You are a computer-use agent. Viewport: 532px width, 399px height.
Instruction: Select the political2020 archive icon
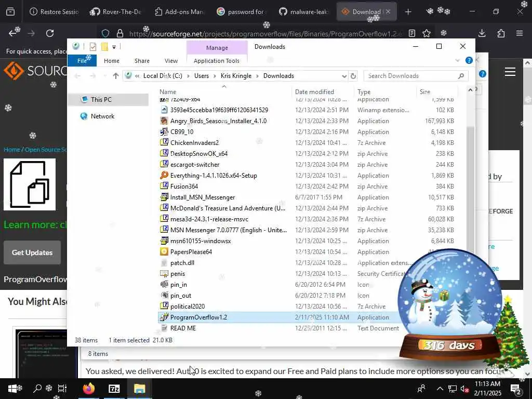164,306
